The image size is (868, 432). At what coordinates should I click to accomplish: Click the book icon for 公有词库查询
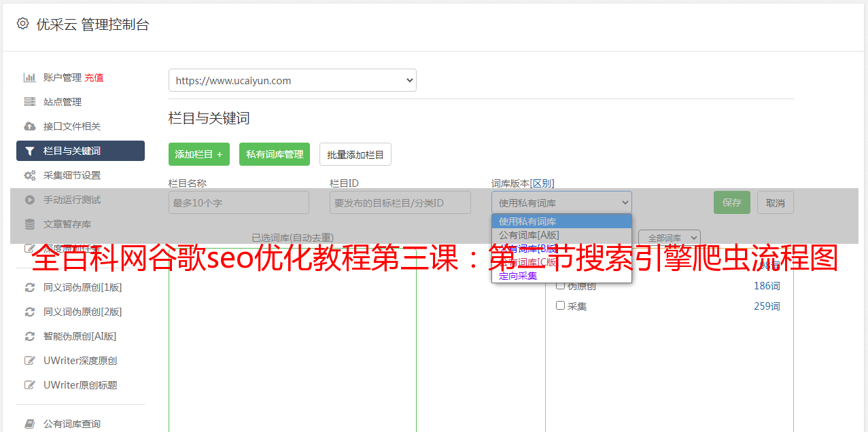point(30,424)
